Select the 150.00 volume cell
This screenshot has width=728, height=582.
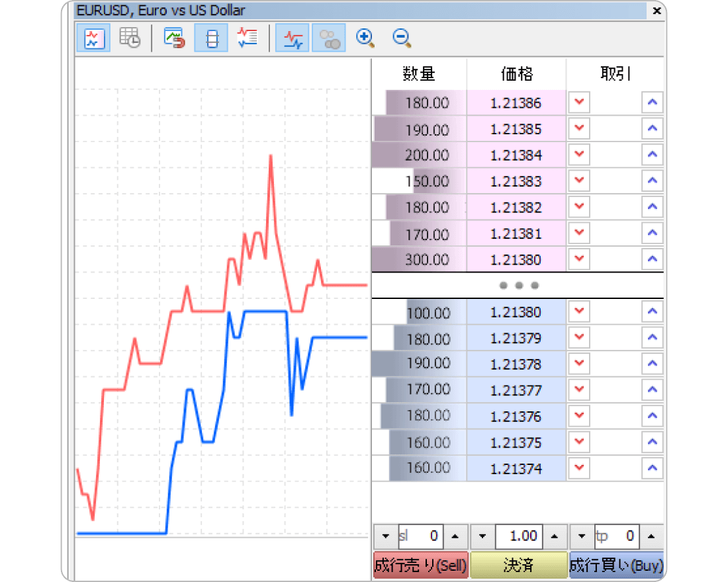419,181
